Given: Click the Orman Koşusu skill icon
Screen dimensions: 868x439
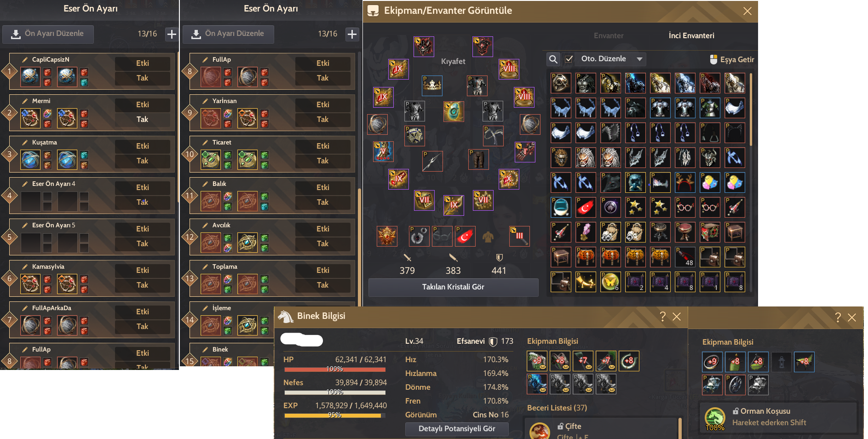Looking at the screenshot, I should click(x=715, y=417).
